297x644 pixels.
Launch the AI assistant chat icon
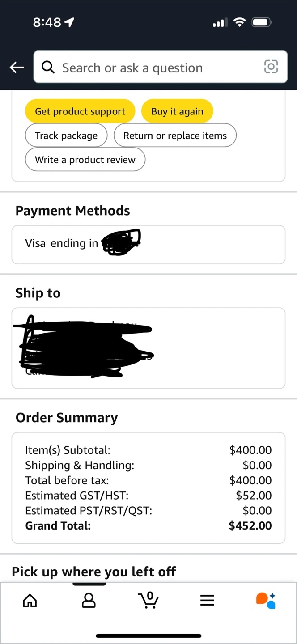[266, 600]
